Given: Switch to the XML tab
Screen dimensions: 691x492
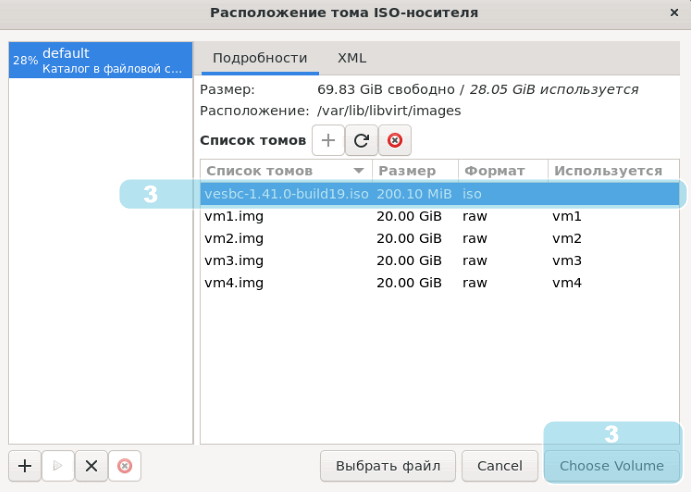Looking at the screenshot, I should pos(352,58).
